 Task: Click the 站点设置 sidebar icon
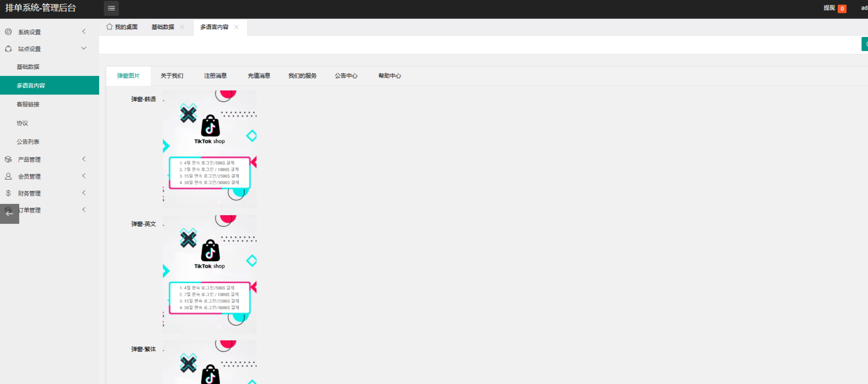point(8,49)
